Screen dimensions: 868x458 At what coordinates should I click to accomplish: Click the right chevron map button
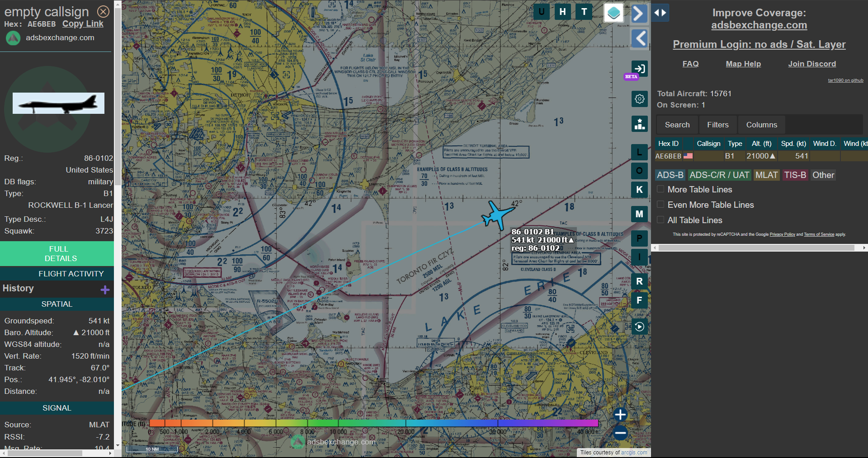(639, 13)
